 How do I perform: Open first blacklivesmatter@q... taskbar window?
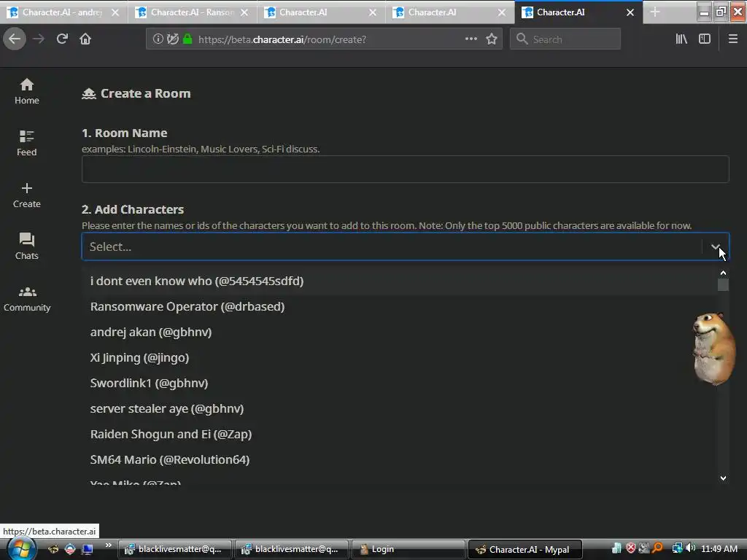175,549
